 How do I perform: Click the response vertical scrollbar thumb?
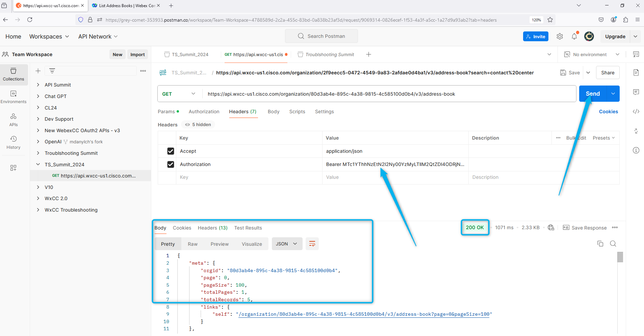620,257
